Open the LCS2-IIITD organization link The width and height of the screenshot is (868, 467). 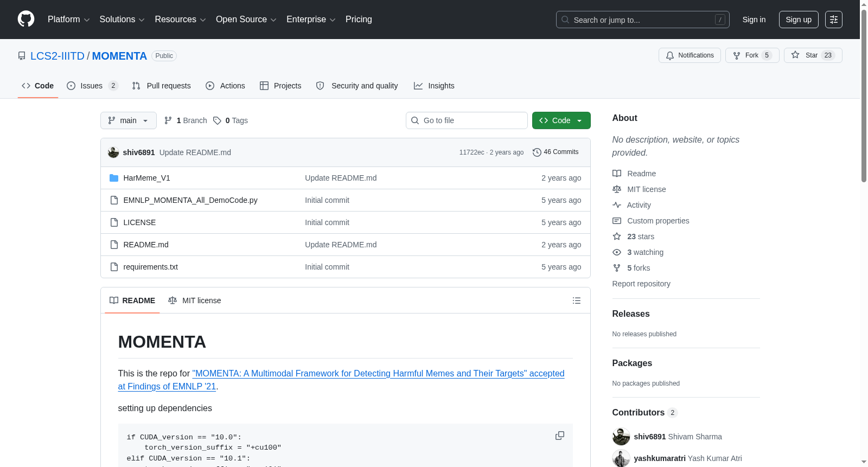58,56
